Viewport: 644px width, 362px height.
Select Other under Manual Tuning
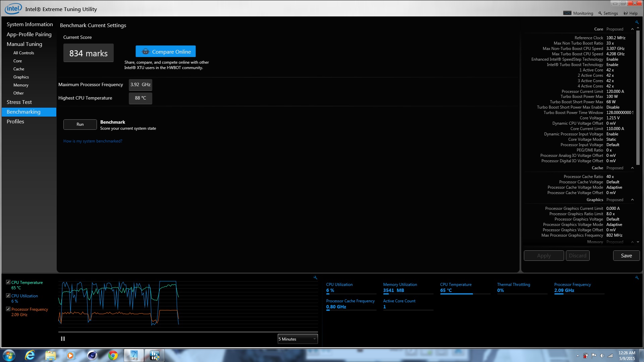tap(18, 93)
